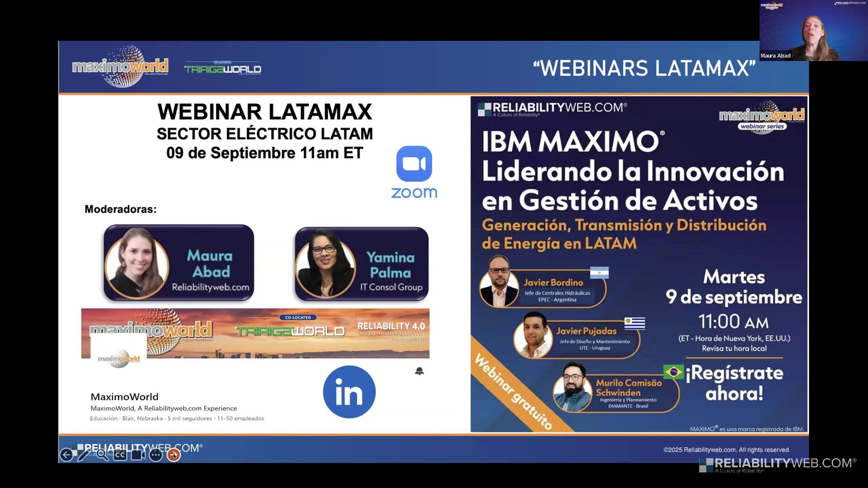Toggle closed captions with the CC icon
This screenshot has width=868, height=488.
pos(119,455)
